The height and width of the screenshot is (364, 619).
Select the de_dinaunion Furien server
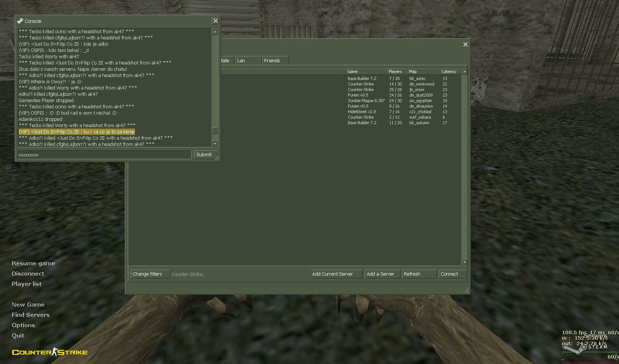click(294, 106)
